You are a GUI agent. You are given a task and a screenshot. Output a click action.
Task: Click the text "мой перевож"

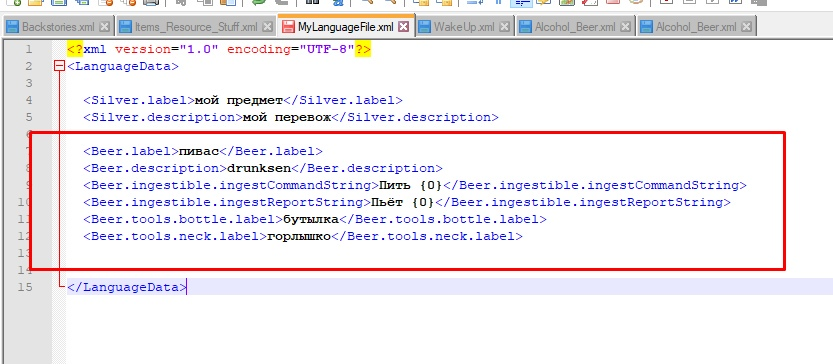[287, 117]
